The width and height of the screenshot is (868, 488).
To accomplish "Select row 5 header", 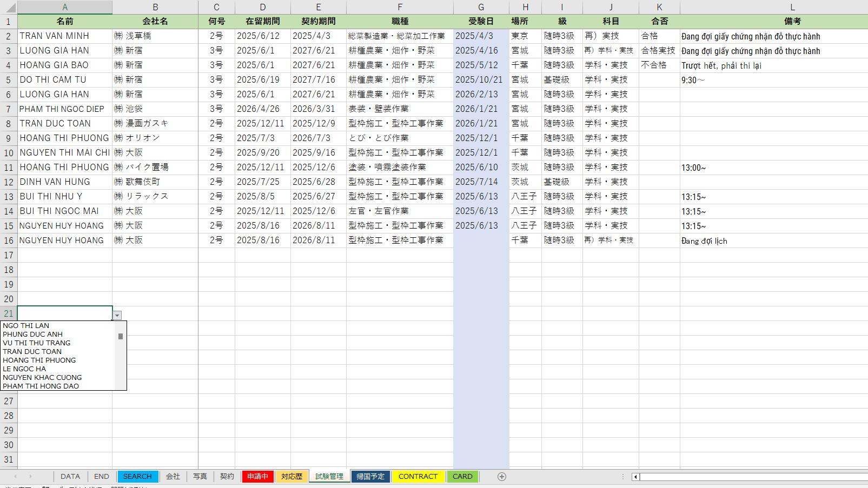I will coord(9,80).
